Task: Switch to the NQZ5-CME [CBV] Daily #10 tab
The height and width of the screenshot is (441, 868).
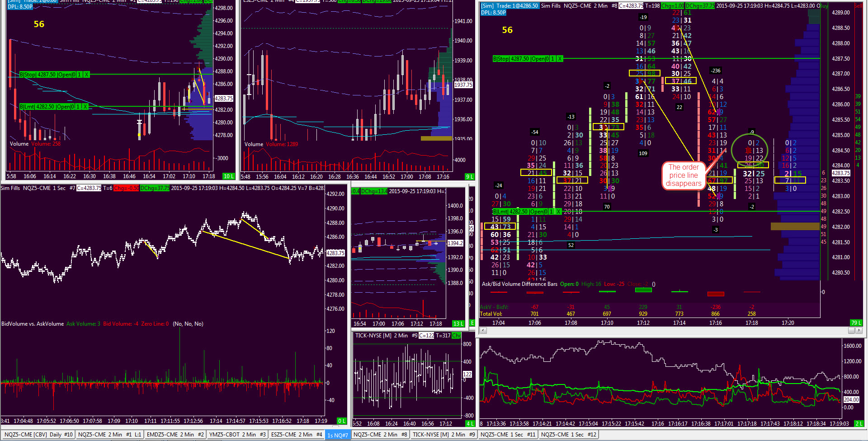Action: 38,435
